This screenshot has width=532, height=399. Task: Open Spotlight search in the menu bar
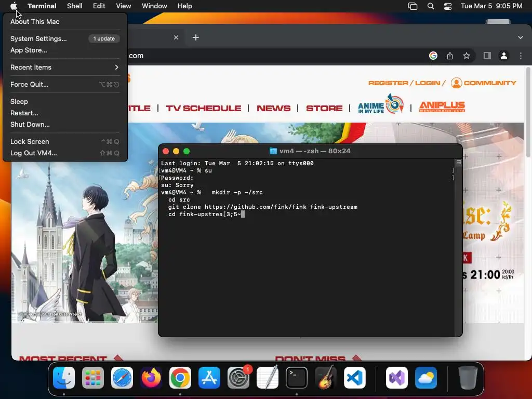pyautogui.click(x=431, y=6)
